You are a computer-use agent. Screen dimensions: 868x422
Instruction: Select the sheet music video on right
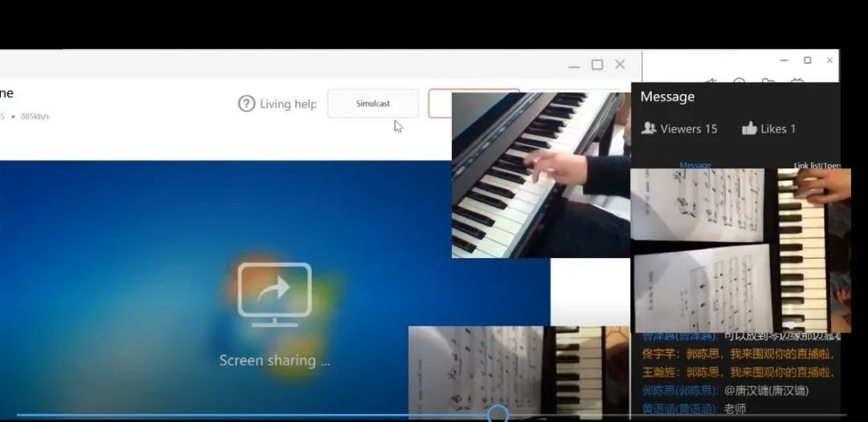[739, 249]
